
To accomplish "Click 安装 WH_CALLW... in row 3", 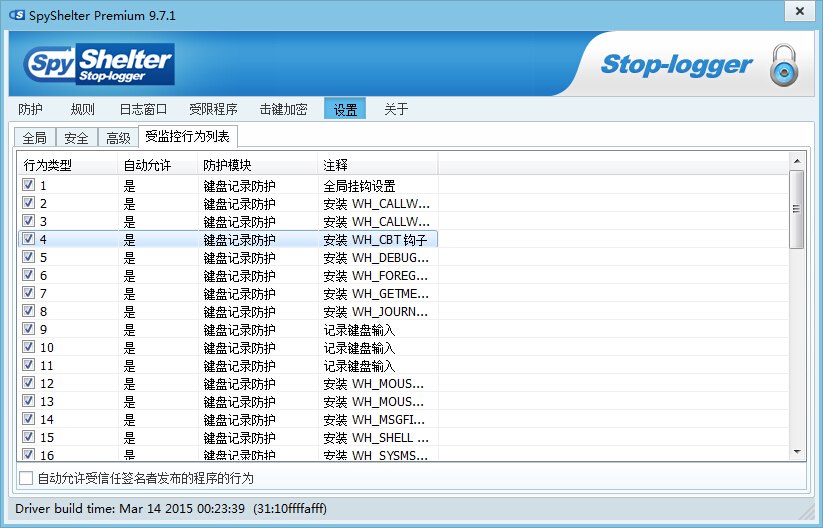I will [376, 221].
